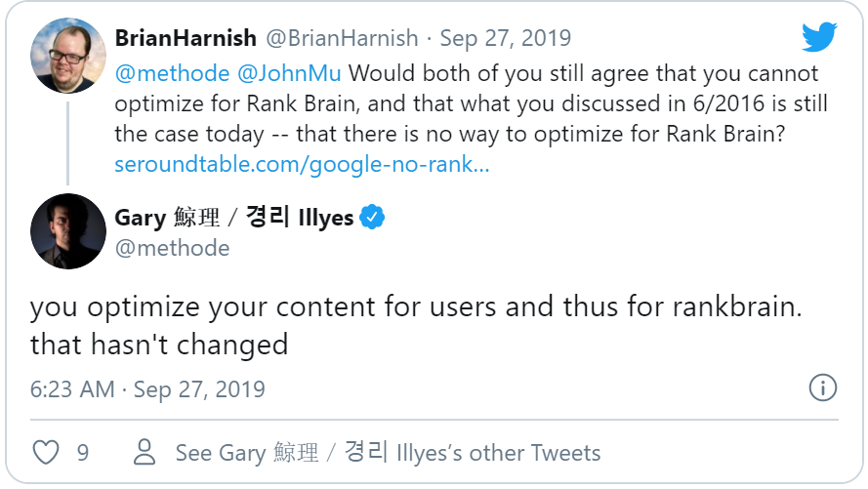Screen dimensions: 868x489
Task: Click the top Sep 27, 2019 date
Action: pos(506,39)
